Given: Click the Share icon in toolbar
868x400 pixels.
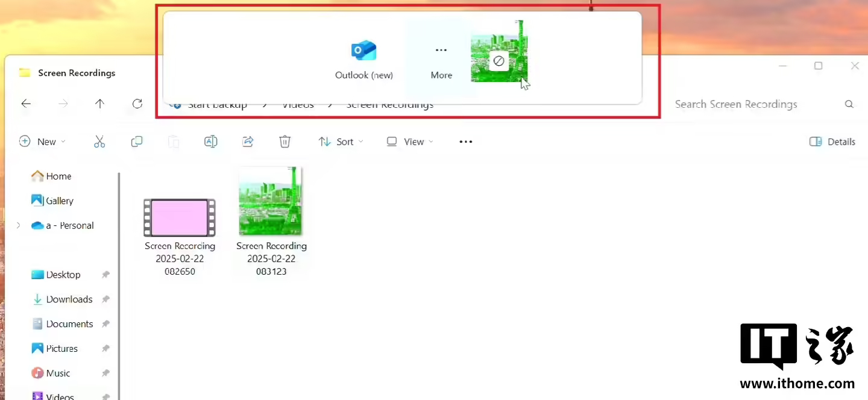Looking at the screenshot, I should (x=248, y=142).
